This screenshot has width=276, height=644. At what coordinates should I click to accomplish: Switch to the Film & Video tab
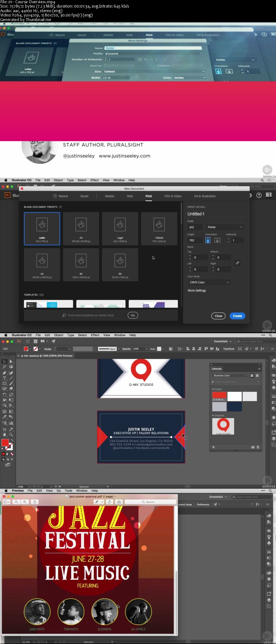[173, 196]
